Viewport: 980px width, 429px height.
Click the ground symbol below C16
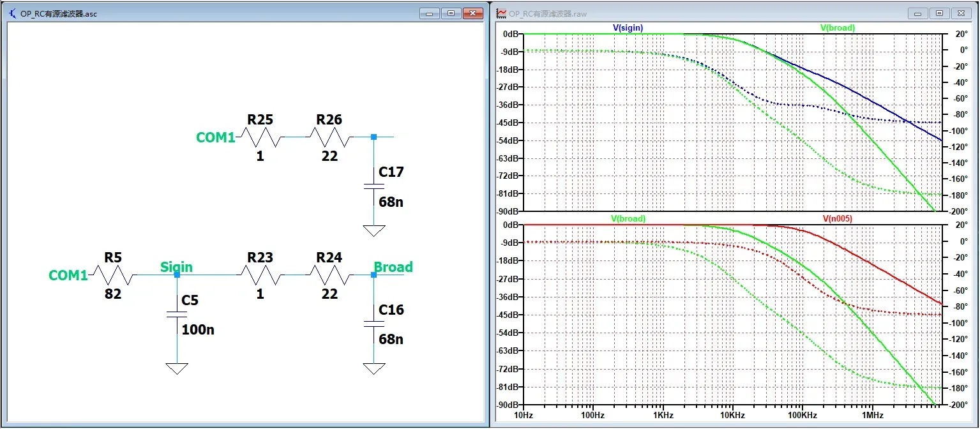coord(373,368)
